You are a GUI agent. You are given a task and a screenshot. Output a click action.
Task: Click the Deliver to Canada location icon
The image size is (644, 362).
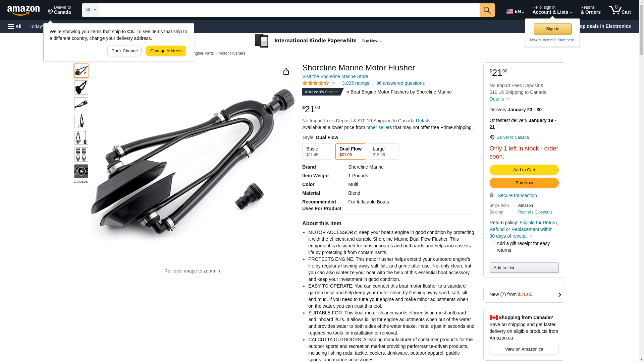pyautogui.click(x=492, y=137)
